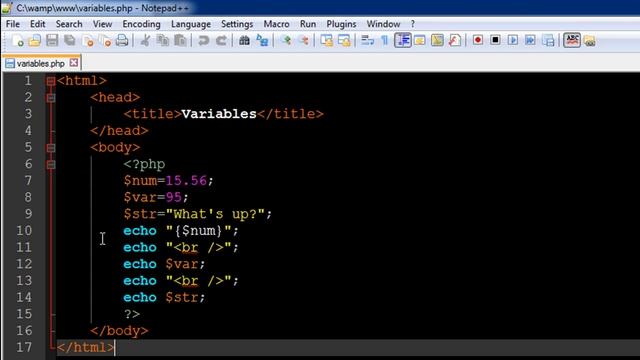Image resolution: width=640 pixels, height=360 pixels.
Task: Undo the last edit via toolbar
Action: pyautogui.click(x=203, y=40)
